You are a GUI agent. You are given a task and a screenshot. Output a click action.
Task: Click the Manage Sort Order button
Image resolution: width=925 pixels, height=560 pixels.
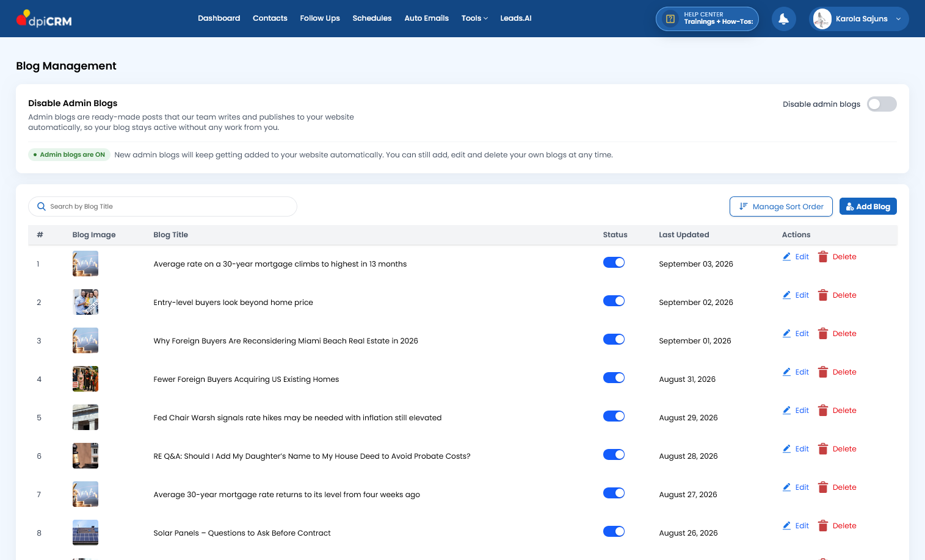pos(781,206)
